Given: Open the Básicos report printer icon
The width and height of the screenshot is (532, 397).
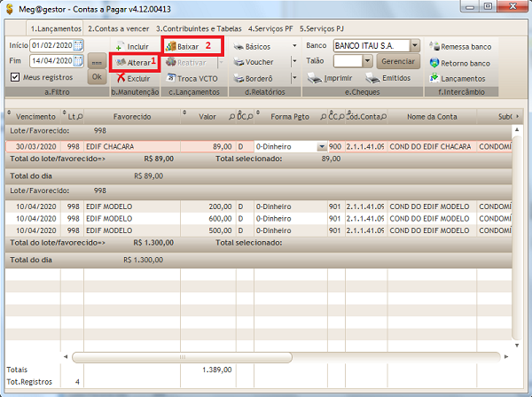Looking at the screenshot, I should pyautogui.click(x=239, y=47).
